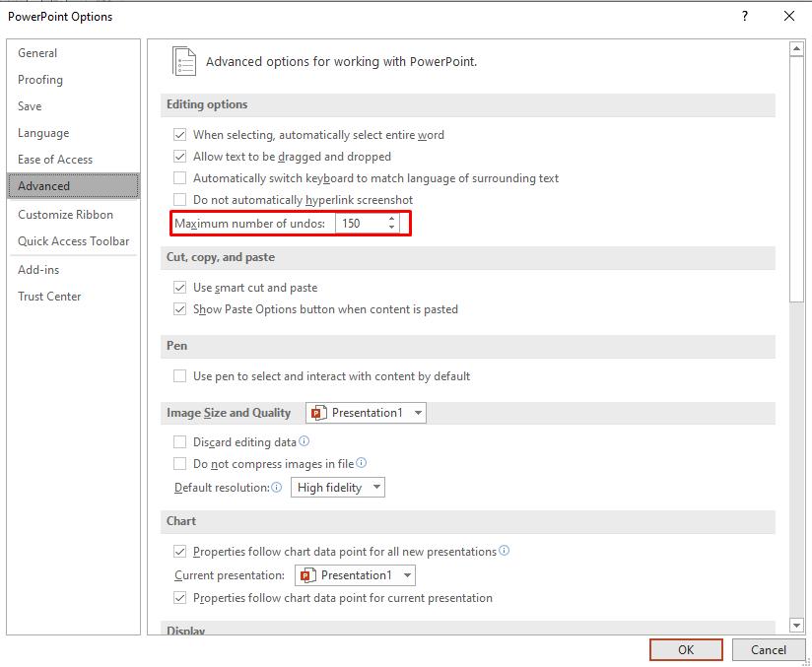Open Image Size and Quality presentation dropdown
The image size is (812, 667).
[366, 413]
